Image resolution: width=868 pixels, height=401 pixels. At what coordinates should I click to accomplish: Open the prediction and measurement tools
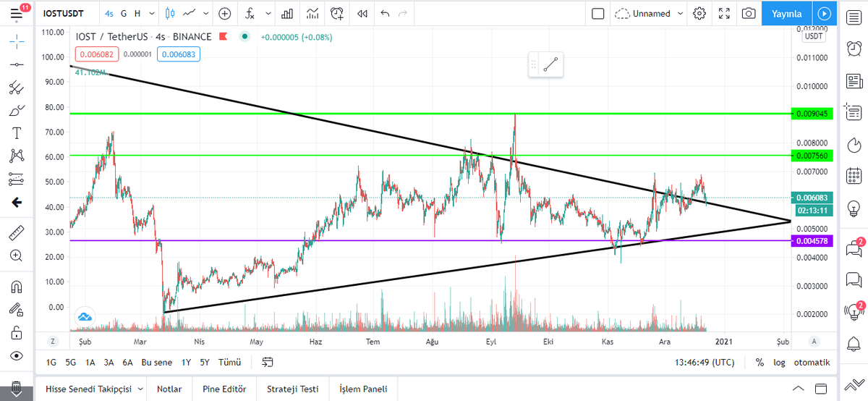[16, 179]
